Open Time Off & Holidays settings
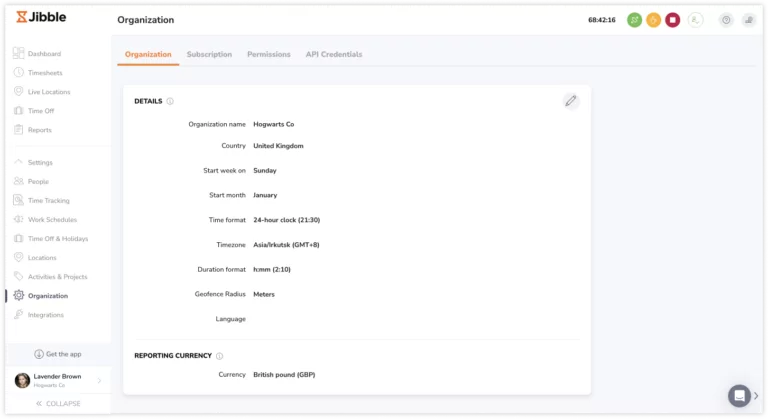 pyautogui.click(x=57, y=239)
